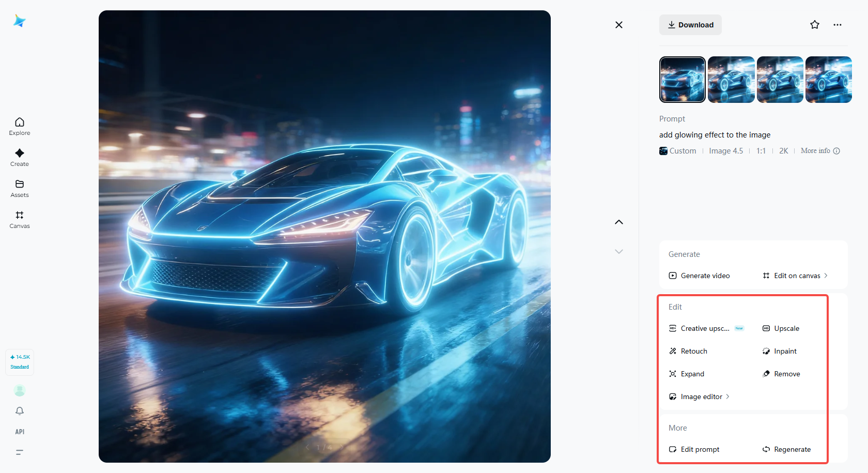Open notifications bell icon
The width and height of the screenshot is (868, 473).
[x=20, y=411]
